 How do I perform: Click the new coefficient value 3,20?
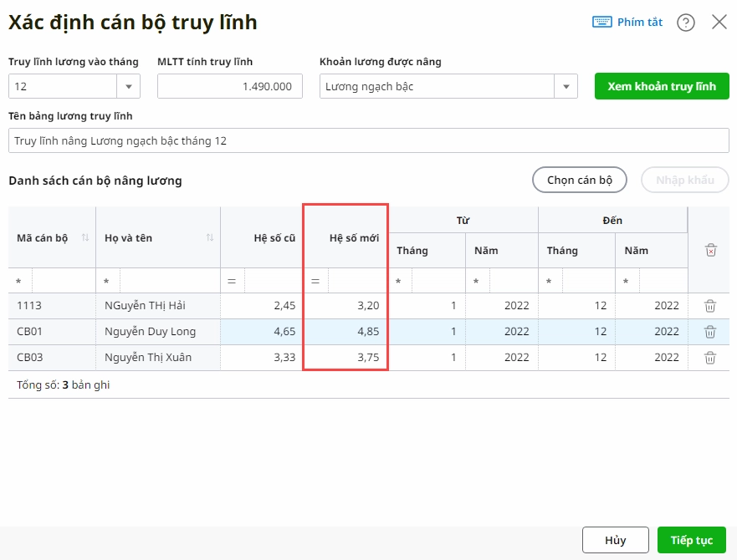(368, 305)
